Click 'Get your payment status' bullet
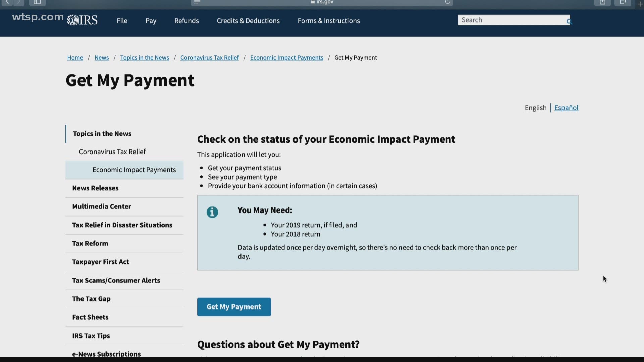Image resolution: width=644 pixels, height=362 pixels. click(245, 168)
